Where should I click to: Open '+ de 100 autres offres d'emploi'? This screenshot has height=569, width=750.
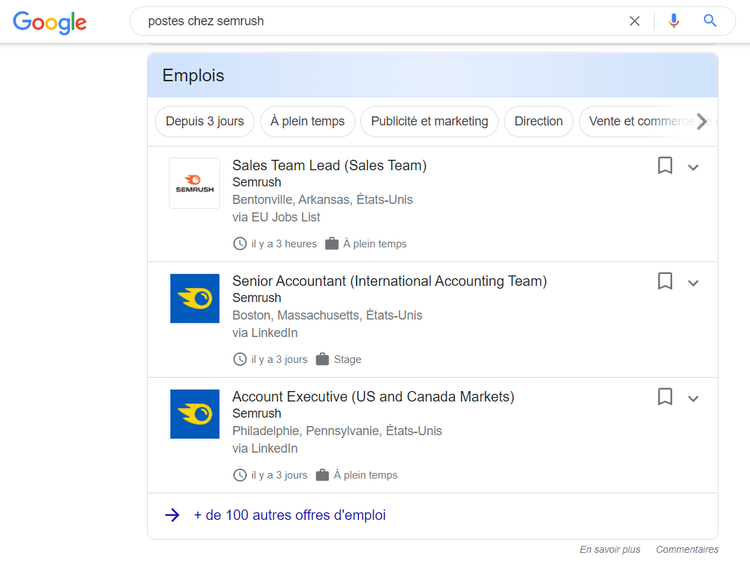click(x=290, y=515)
